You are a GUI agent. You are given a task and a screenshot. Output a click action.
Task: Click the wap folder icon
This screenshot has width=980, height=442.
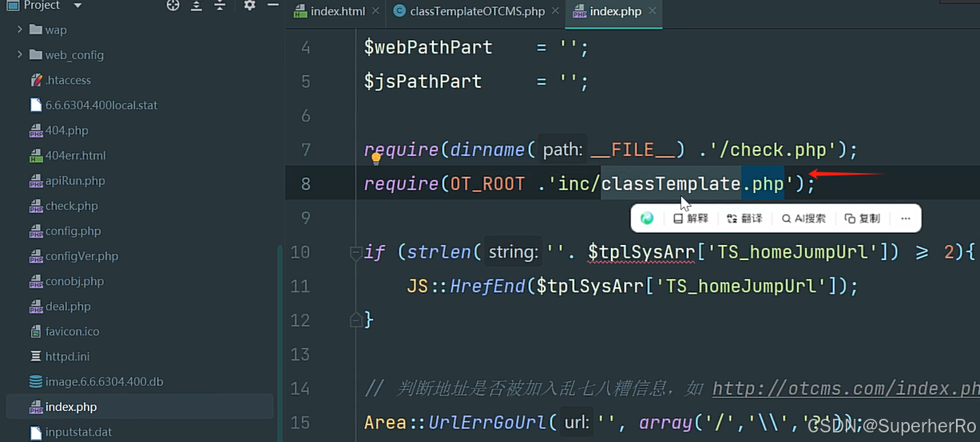35,30
